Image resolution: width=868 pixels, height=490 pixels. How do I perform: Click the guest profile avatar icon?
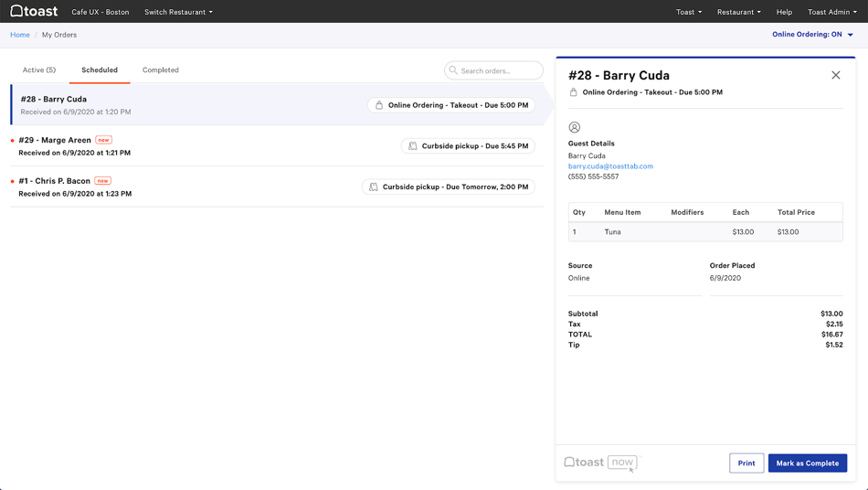coord(575,128)
